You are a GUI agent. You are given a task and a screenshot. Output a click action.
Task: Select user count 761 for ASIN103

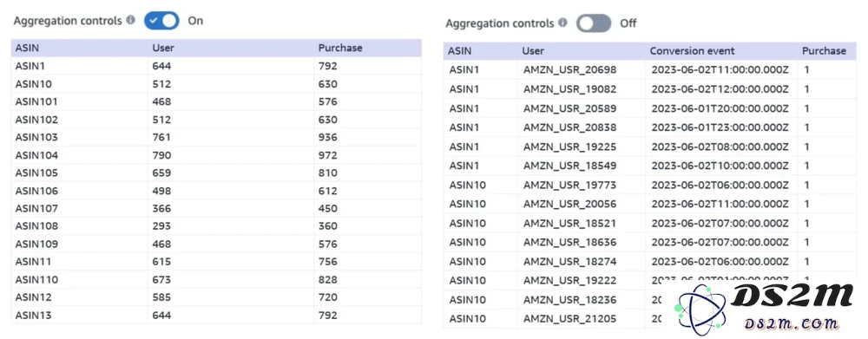pyautogui.click(x=161, y=137)
